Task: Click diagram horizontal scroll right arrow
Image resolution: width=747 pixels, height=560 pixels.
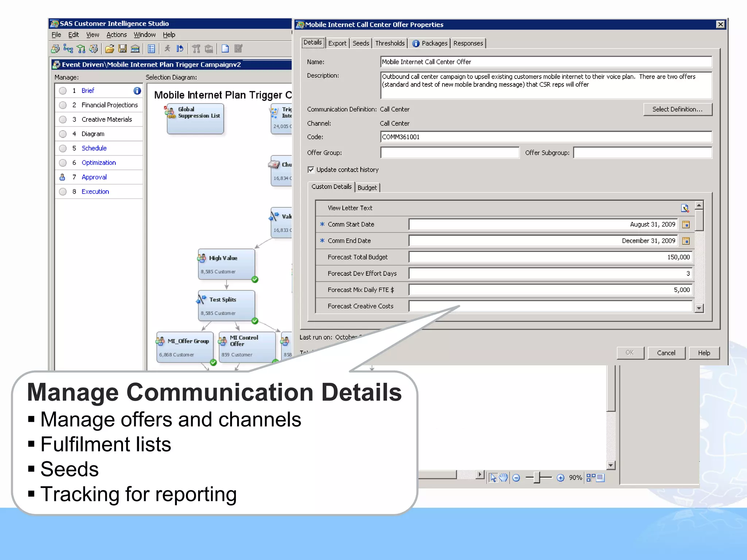Action: pyautogui.click(x=480, y=475)
